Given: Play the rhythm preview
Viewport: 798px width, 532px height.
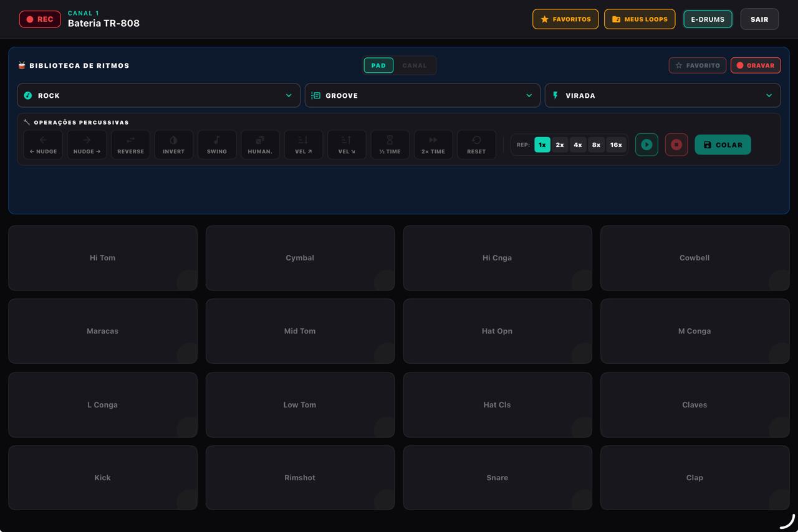Looking at the screenshot, I should click(x=647, y=145).
